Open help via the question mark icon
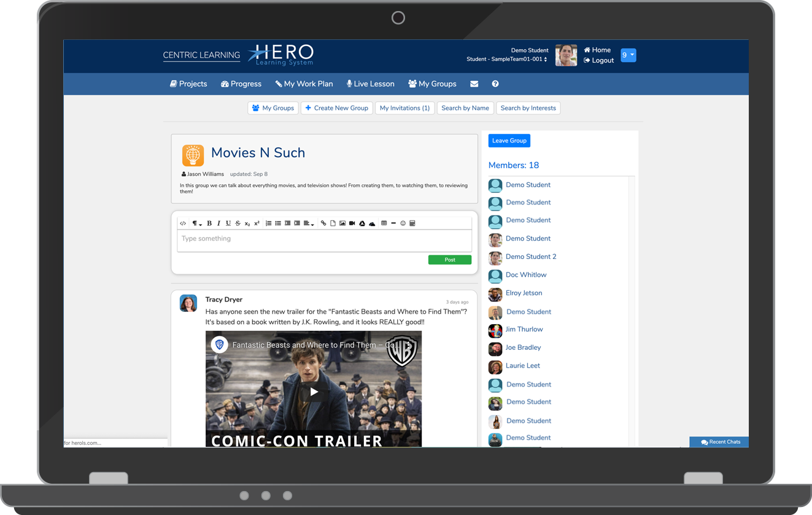 pyautogui.click(x=495, y=84)
